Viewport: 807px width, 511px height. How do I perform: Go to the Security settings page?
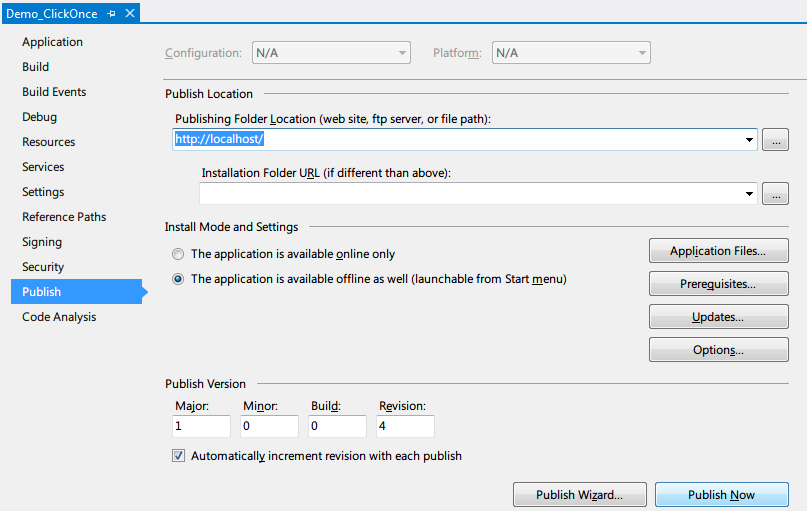pos(43,267)
